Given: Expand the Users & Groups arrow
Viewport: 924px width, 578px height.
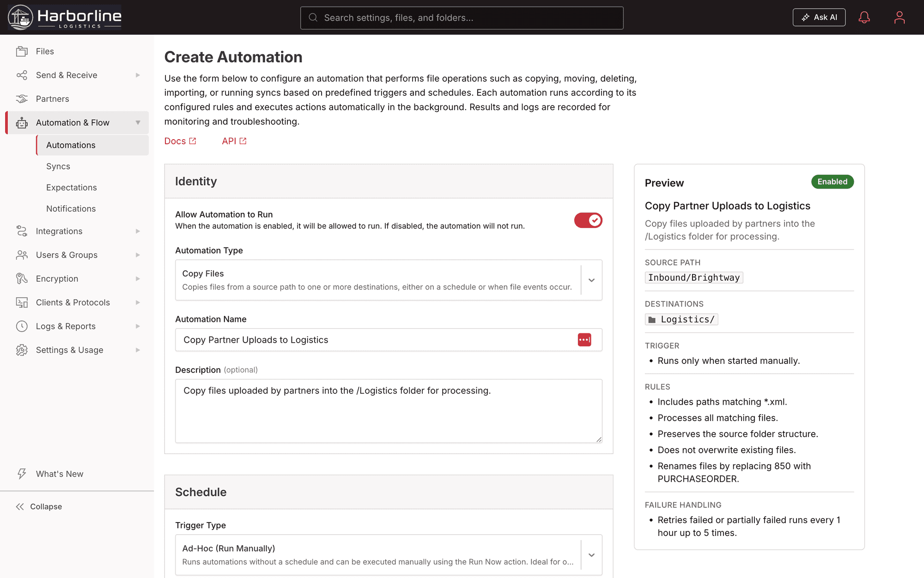Looking at the screenshot, I should tap(138, 255).
